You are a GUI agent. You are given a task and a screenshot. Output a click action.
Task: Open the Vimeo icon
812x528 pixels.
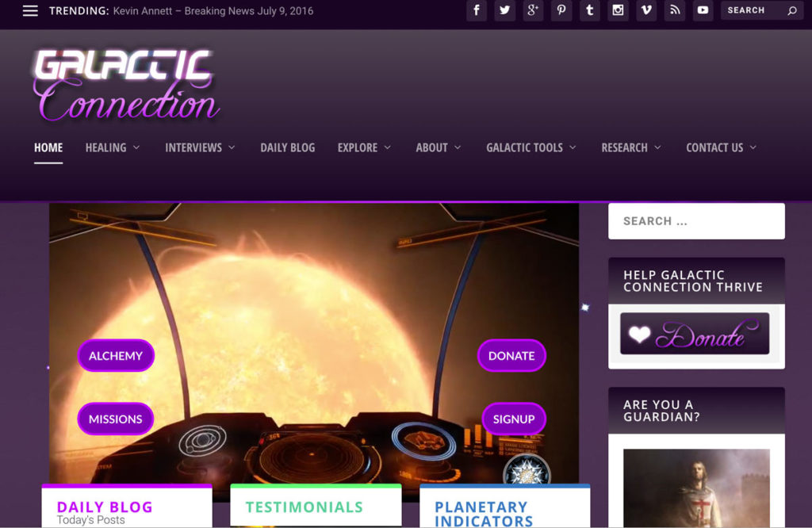coord(646,10)
